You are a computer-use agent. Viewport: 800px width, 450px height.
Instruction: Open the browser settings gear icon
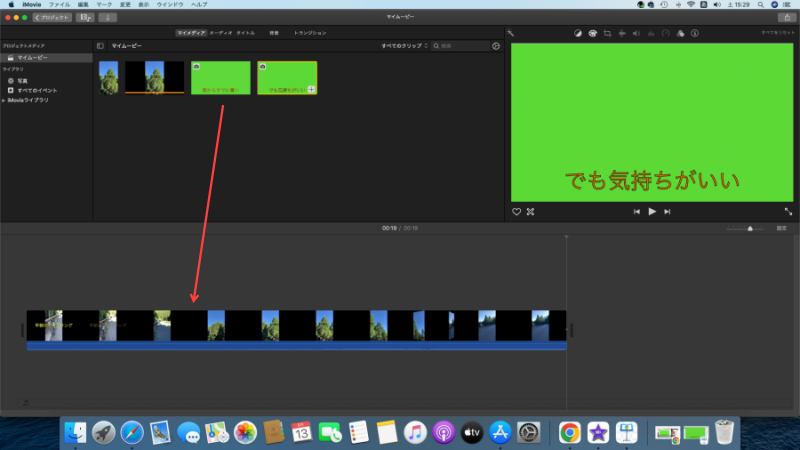pos(496,46)
